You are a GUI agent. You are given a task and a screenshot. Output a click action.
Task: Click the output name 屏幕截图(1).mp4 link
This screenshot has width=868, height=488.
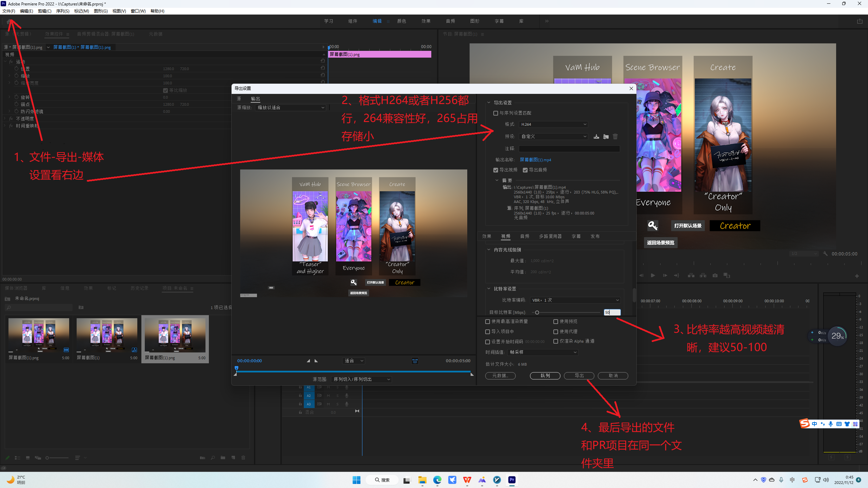pyautogui.click(x=535, y=160)
